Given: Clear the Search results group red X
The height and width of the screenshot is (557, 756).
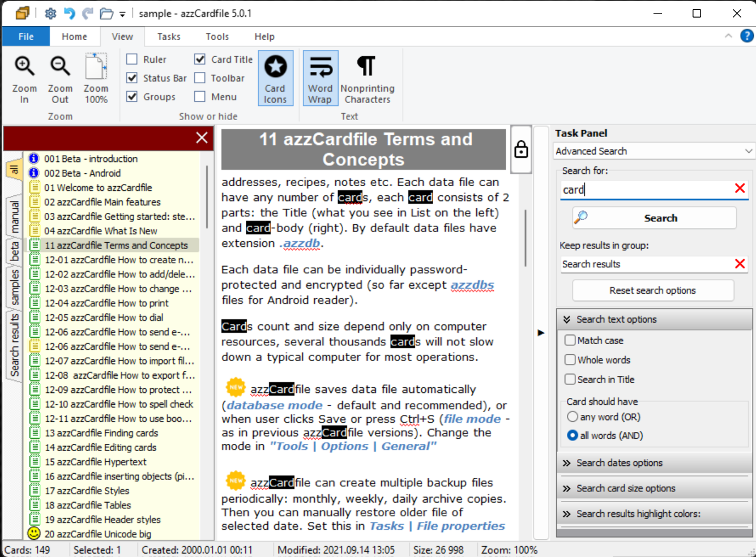Looking at the screenshot, I should tap(740, 264).
